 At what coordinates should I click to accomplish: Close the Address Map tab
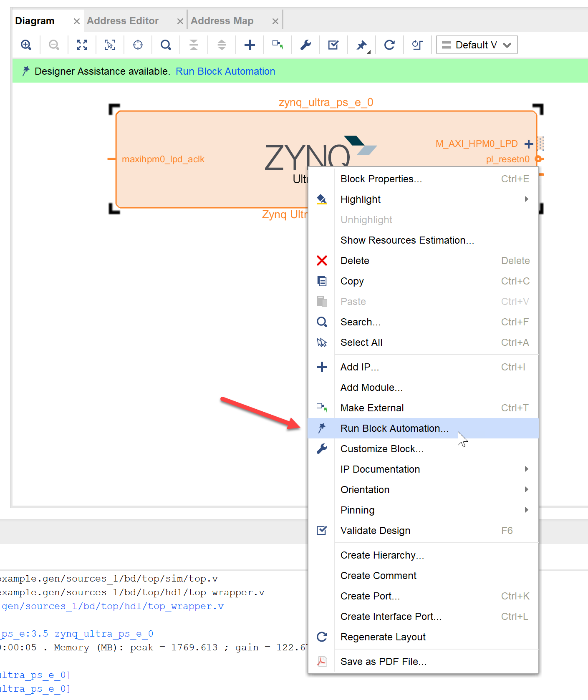(x=275, y=21)
